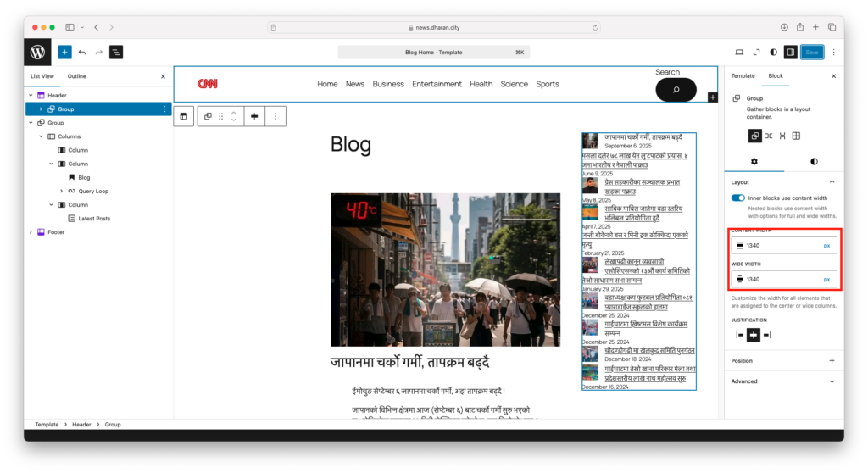868x473 pixels.
Task: Click the CNN site logo
Action: click(208, 84)
